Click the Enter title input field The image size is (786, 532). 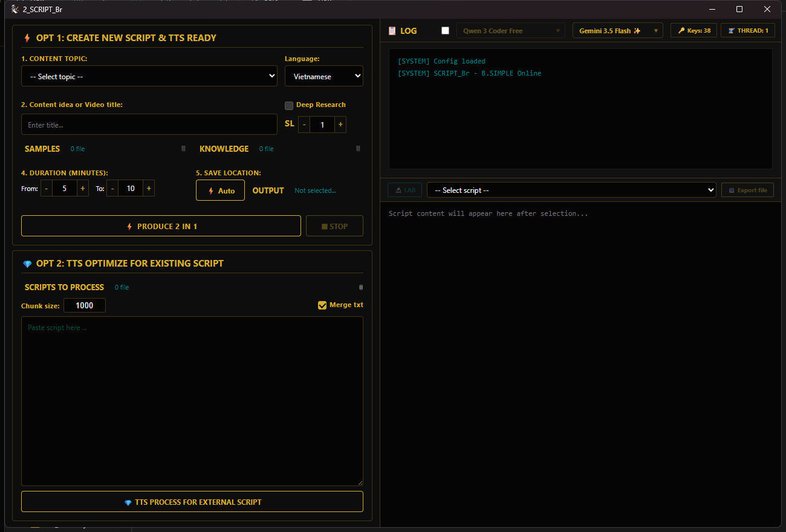click(x=149, y=125)
